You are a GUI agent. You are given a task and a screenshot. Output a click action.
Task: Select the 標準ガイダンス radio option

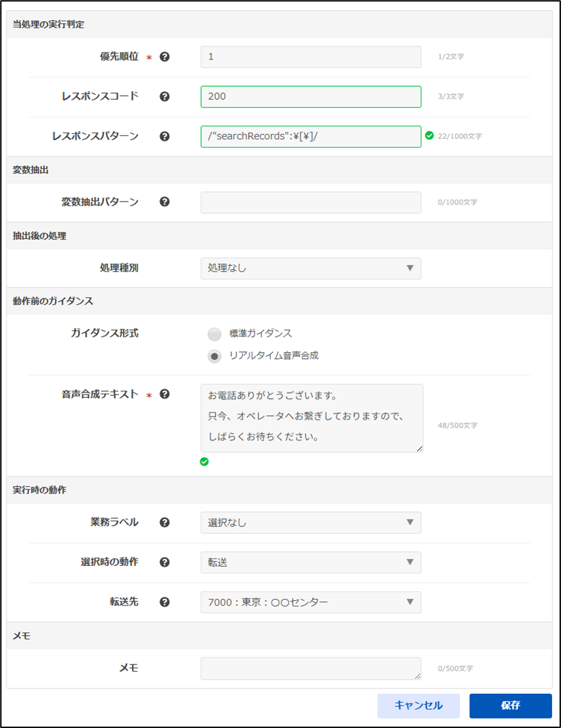[215, 334]
